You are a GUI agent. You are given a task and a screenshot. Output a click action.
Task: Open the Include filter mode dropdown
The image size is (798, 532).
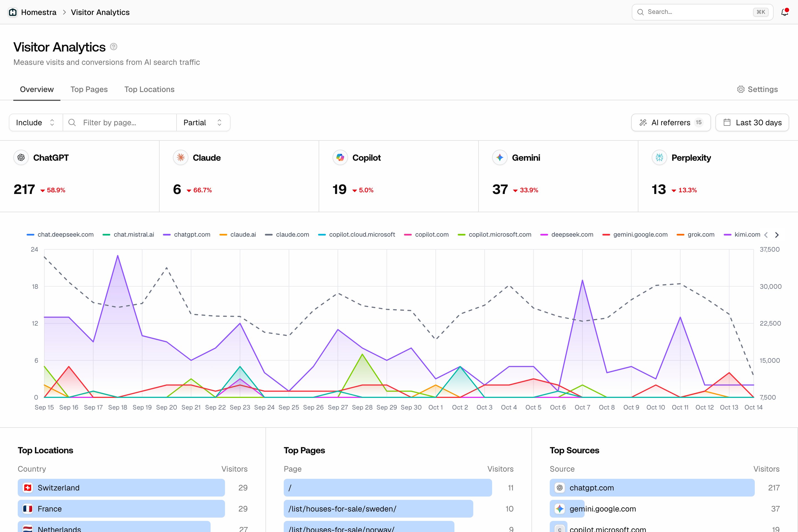pos(36,122)
